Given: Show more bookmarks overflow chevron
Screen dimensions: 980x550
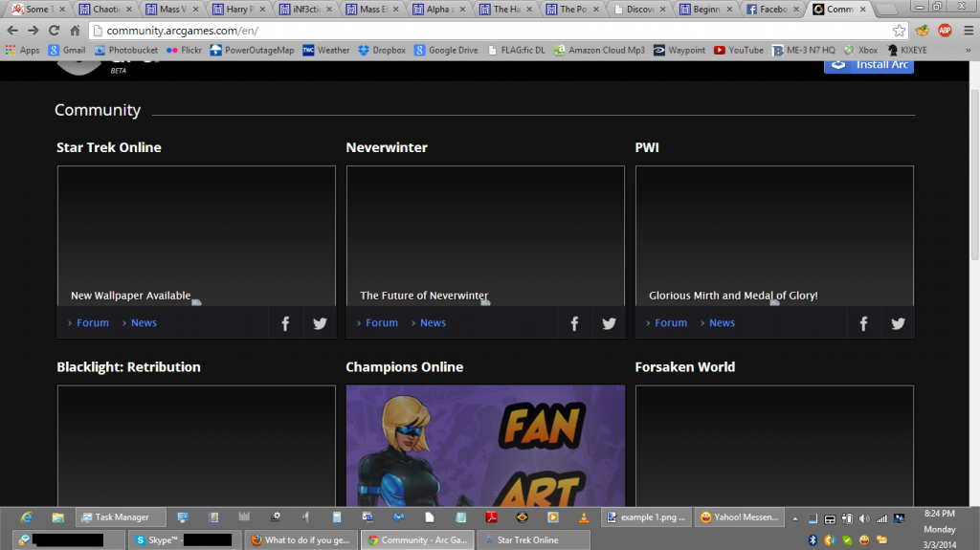Looking at the screenshot, I should coord(969,50).
